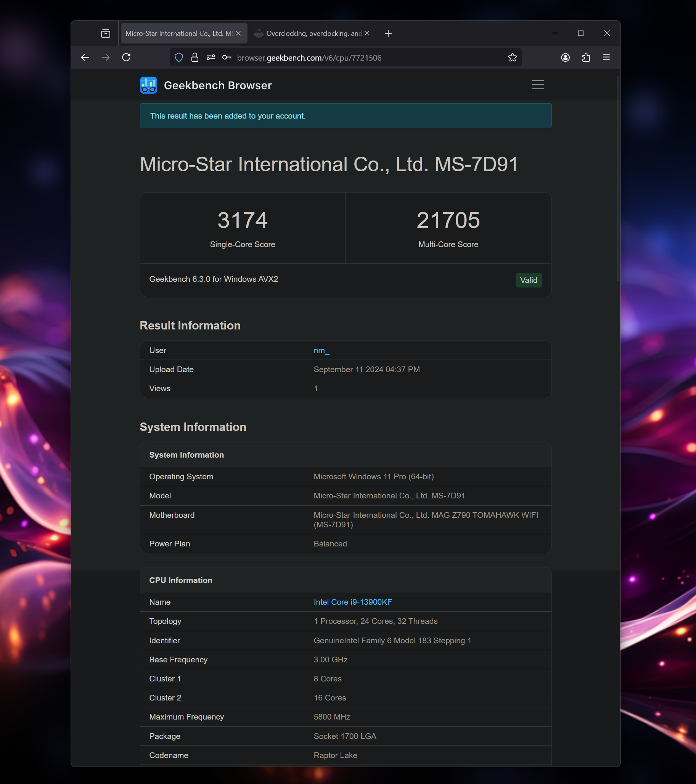
Task: Close the Micro-Star International tab
Action: pos(238,34)
